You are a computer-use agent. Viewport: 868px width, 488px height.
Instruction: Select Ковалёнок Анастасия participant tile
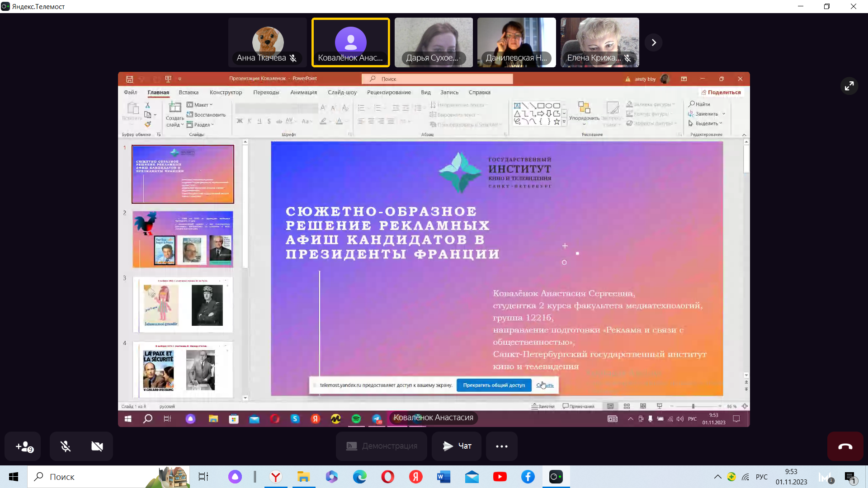click(350, 42)
